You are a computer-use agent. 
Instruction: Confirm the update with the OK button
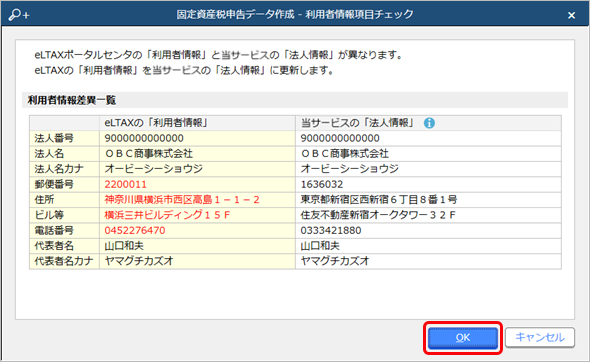(x=463, y=338)
